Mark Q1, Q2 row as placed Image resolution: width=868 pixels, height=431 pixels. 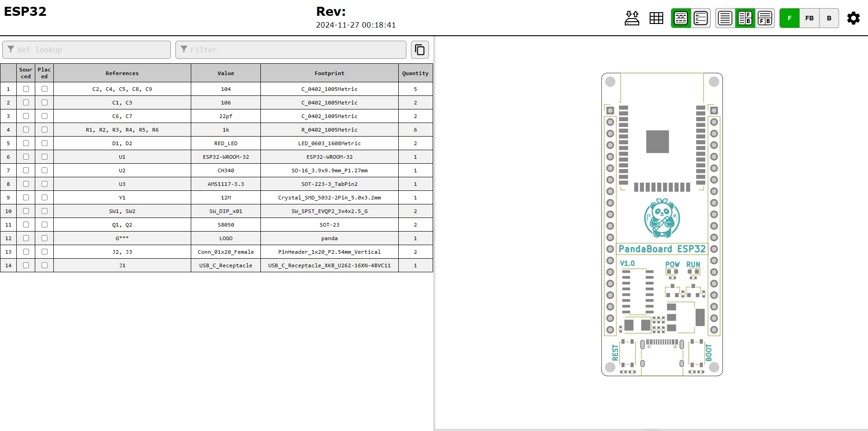(44, 225)
